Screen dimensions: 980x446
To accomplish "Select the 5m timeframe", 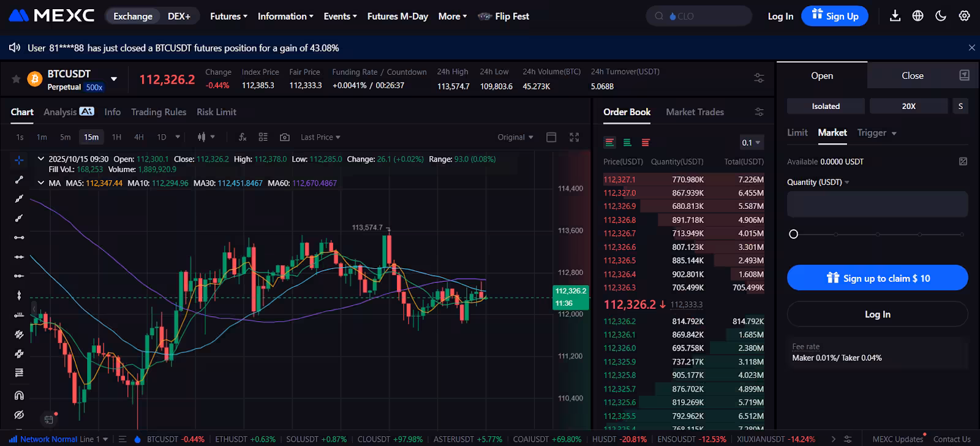I will [x=65, y=137].
